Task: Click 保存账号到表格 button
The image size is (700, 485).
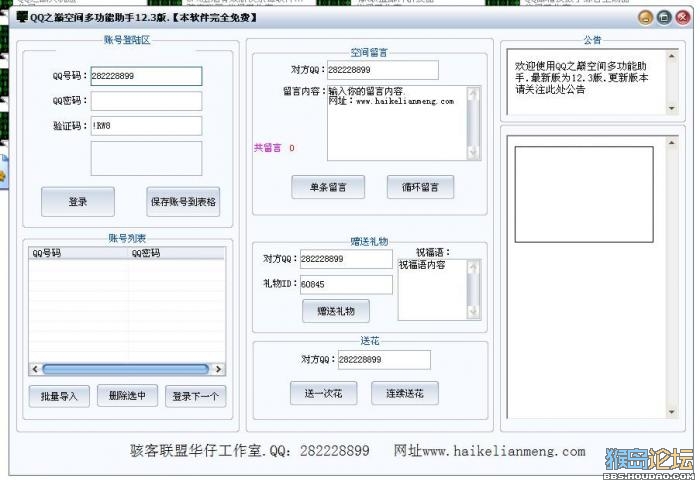Action: pos(183,202)
